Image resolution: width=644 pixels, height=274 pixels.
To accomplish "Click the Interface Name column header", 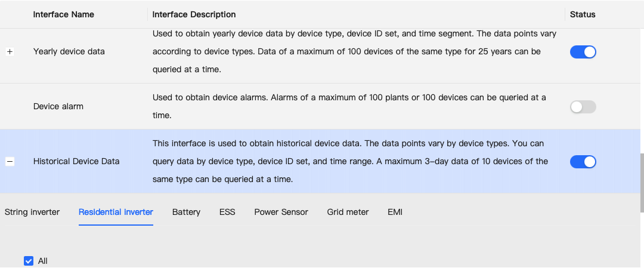I will coord(64,14).
